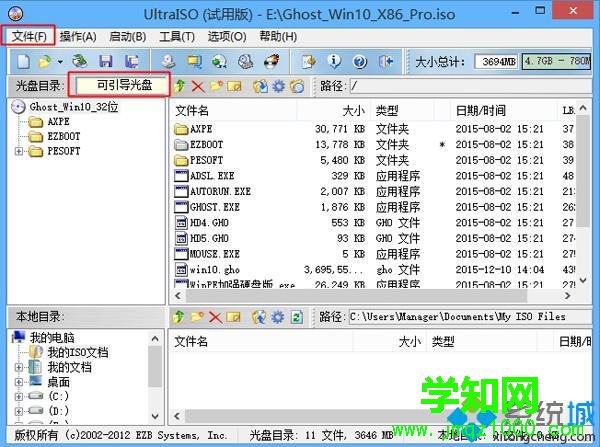Viewport: 600px width, 447px height.
Task: Select 我的电脑 in local tree
Action: coord(52,338)
